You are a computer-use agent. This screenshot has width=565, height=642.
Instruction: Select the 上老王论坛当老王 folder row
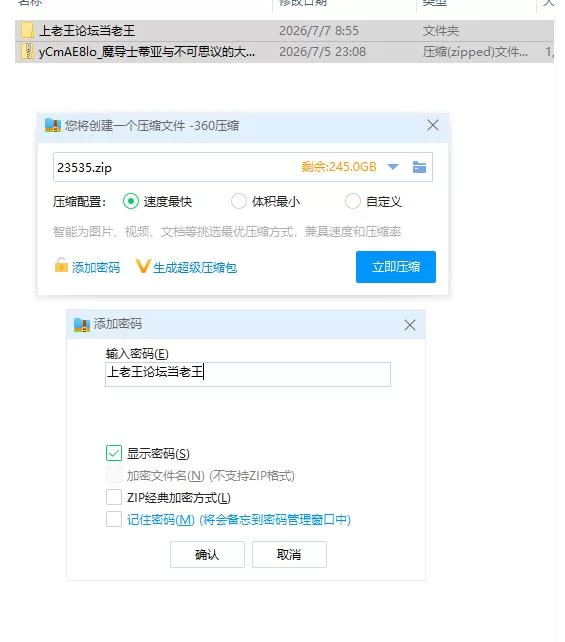pyautogui.click(x=285, y=31)
